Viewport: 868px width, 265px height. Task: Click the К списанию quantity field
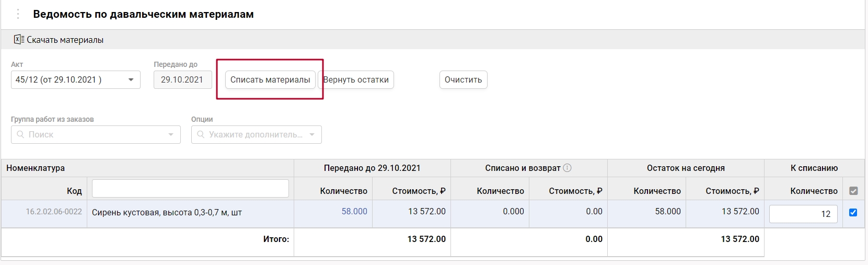pyautogui.click(x=803, y=214)
